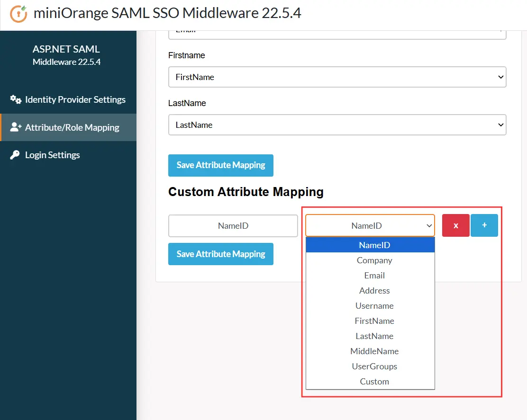Click the Firstname dropdown chevron
Viewport: 527px width, 420px height.
500,77
